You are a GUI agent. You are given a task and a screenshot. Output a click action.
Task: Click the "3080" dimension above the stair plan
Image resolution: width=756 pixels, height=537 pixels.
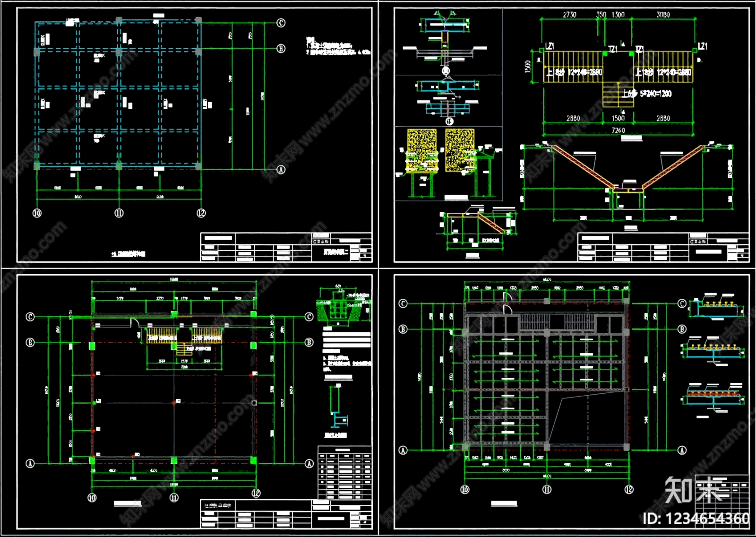click(x=663, y=15)
